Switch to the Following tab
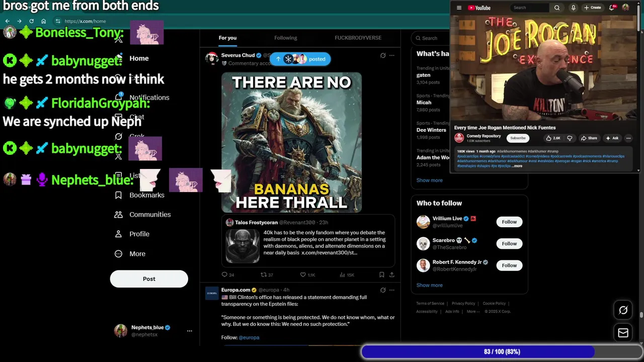This screenshot has height=362, width=644. point(285,38)
